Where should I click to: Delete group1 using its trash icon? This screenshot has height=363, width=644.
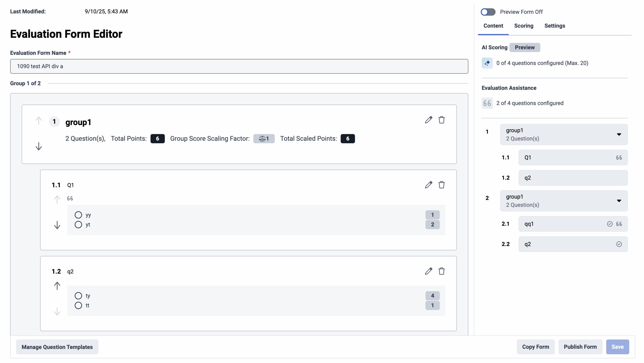(441, 120)
